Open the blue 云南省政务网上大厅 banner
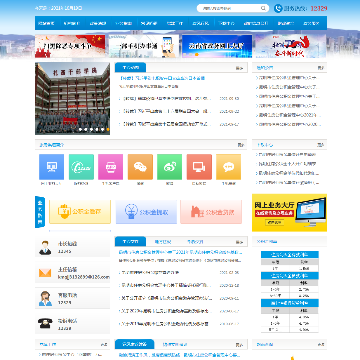Viewport: 360px width, 360px height. pos(217,46)
